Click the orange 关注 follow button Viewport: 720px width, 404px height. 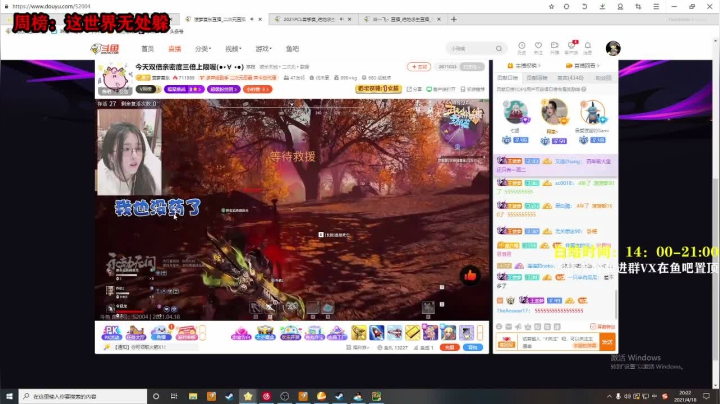point(418,67)
